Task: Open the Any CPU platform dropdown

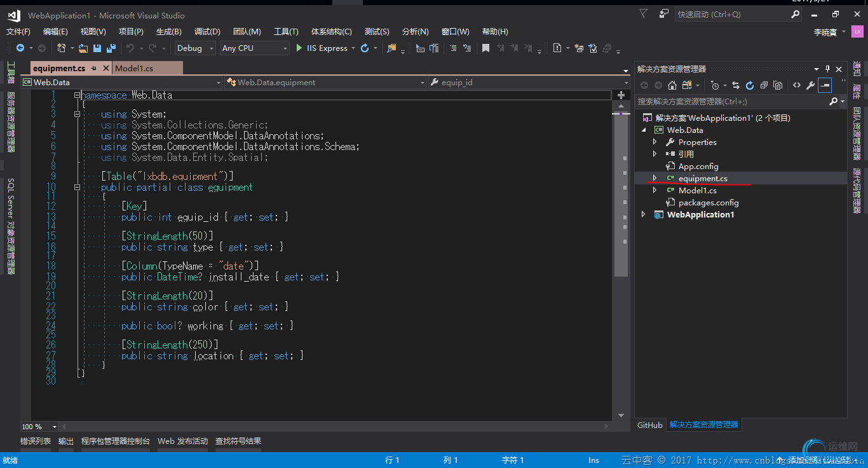Action: pos(254,48)
